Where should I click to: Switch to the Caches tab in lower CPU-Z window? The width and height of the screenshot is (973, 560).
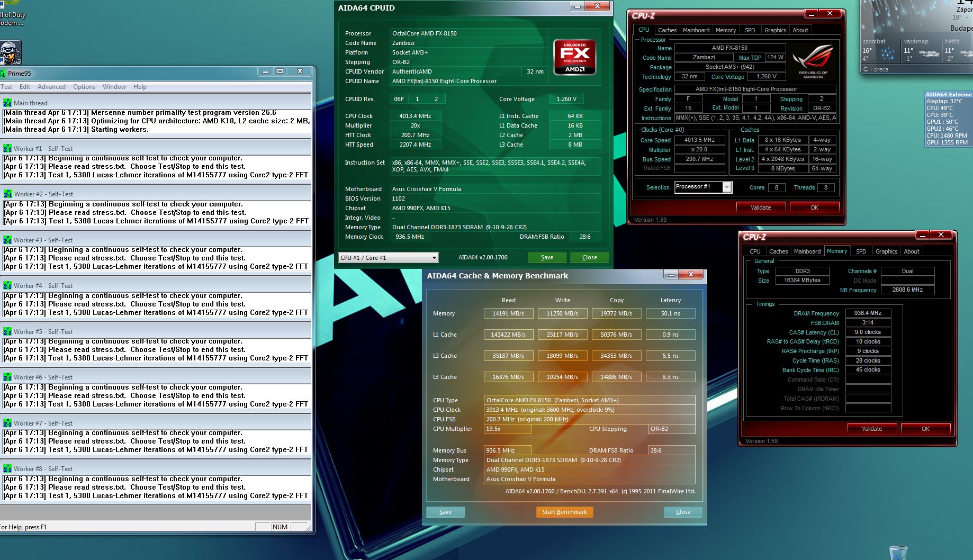tap(778, 251)
